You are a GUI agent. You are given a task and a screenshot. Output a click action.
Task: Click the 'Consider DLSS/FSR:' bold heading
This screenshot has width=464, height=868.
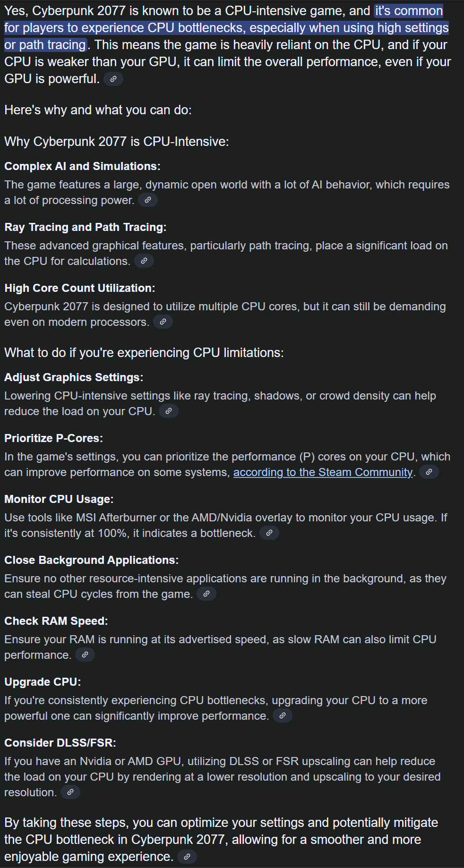coord(60,743)
